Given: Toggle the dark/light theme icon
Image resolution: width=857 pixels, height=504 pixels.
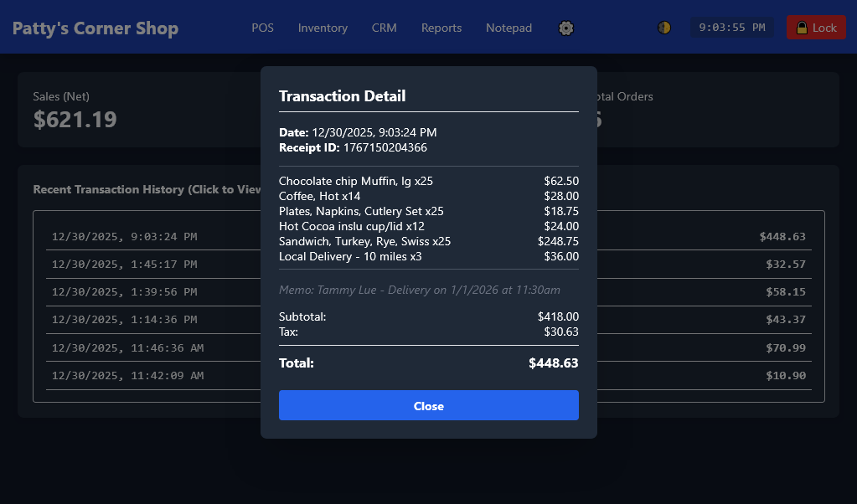Looking at the screenshot, I should click(x=664, y=28).
